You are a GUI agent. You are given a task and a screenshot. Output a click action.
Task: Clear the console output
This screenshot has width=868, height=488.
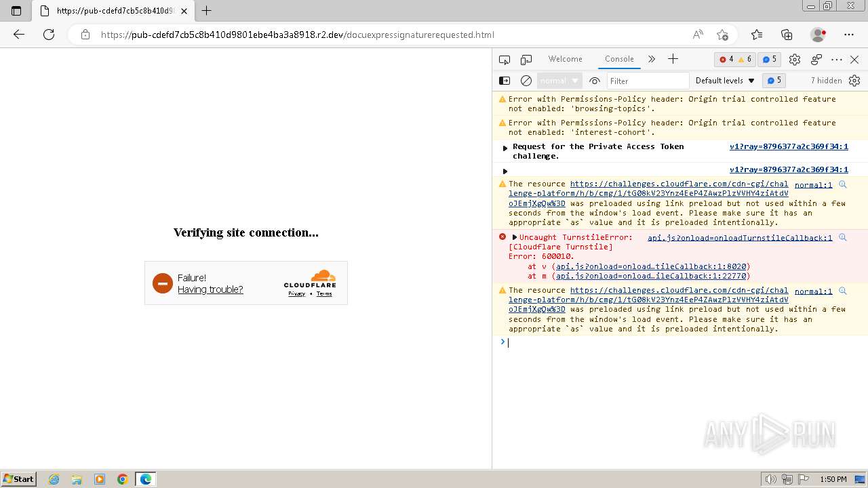coord(526,81)
